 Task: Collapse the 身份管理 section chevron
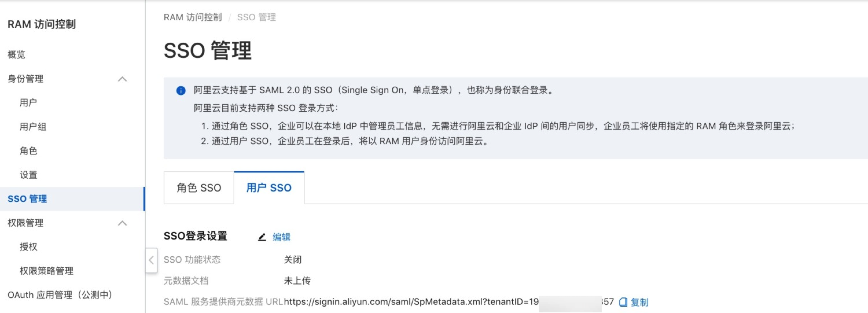[123, 79]
